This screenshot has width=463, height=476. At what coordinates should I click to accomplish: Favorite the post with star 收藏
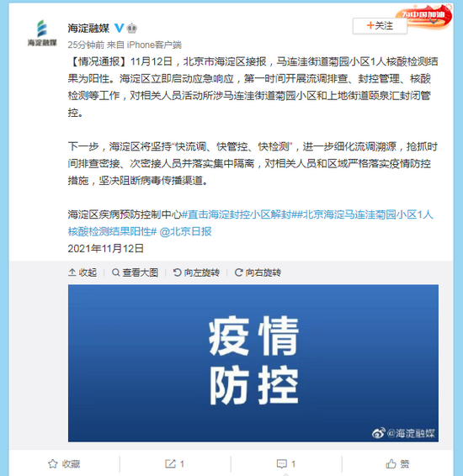(x=64, y=464)
